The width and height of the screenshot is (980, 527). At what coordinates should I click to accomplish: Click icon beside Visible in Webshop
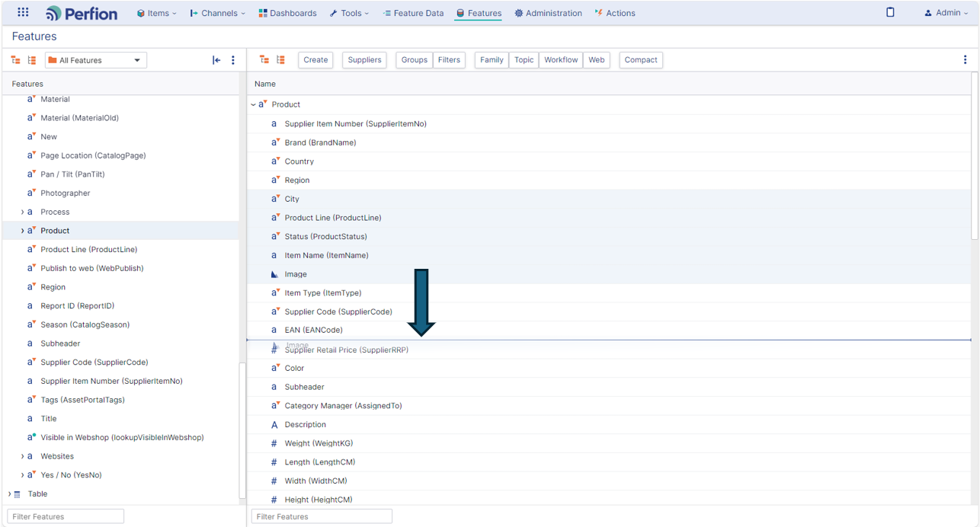[x=31, y=437]
